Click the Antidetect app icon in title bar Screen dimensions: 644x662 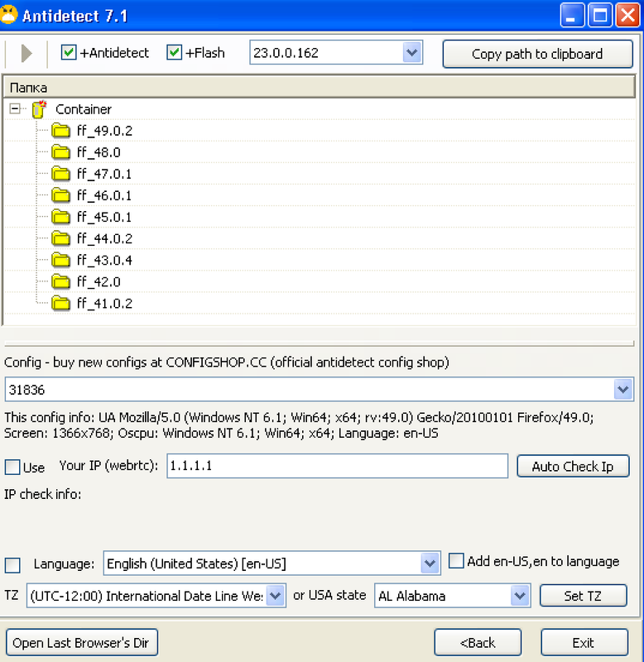click(10, 15)
